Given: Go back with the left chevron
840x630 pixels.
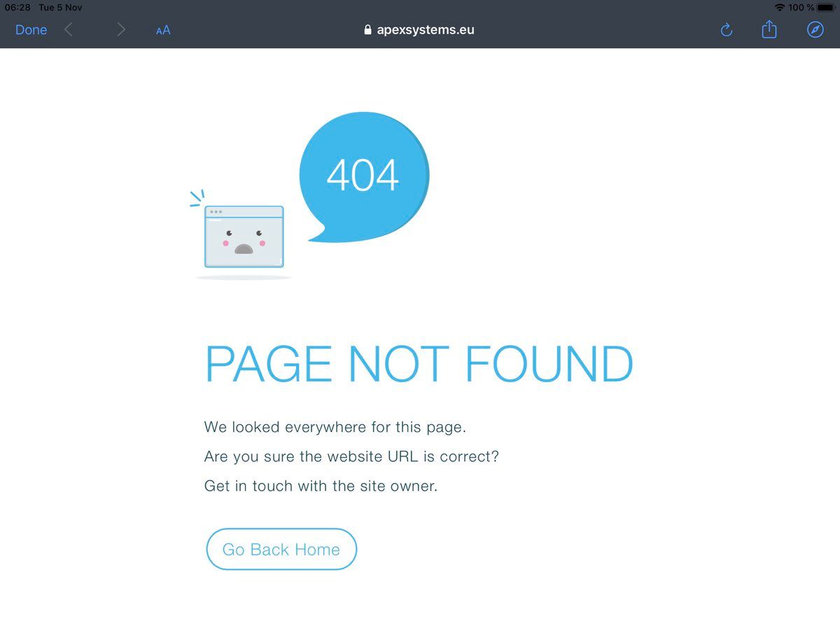Looking at the screenshot, I should (68, 29).
